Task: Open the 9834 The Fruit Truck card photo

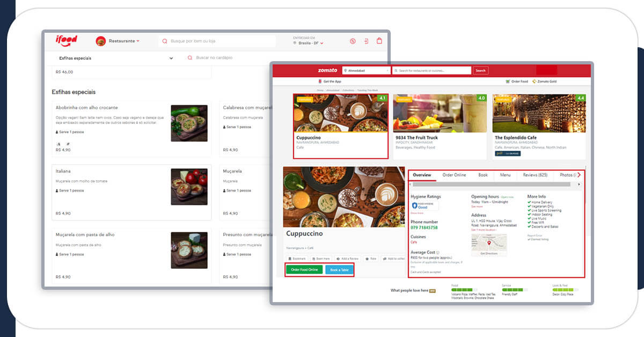Action: pos(440,114)
